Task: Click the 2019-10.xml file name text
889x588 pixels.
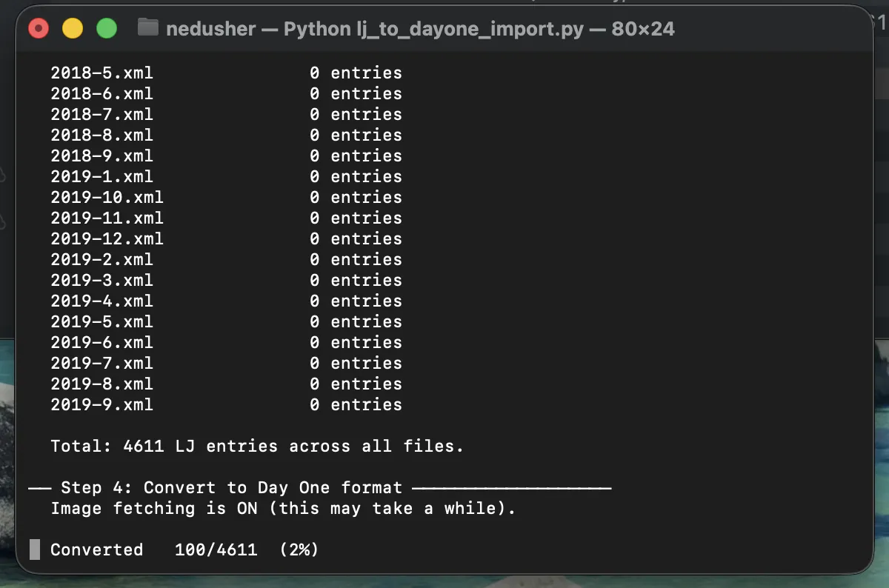Action: pos(107,197)
